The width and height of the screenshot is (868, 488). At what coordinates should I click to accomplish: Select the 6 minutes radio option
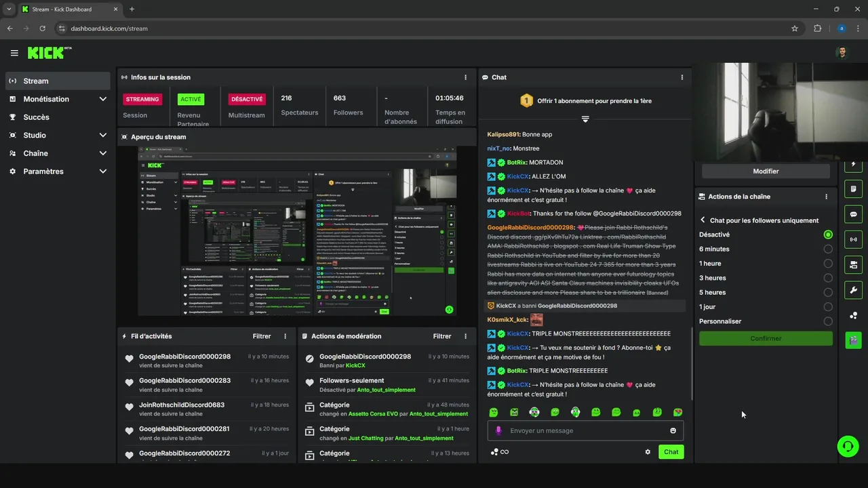pos(828,249)
